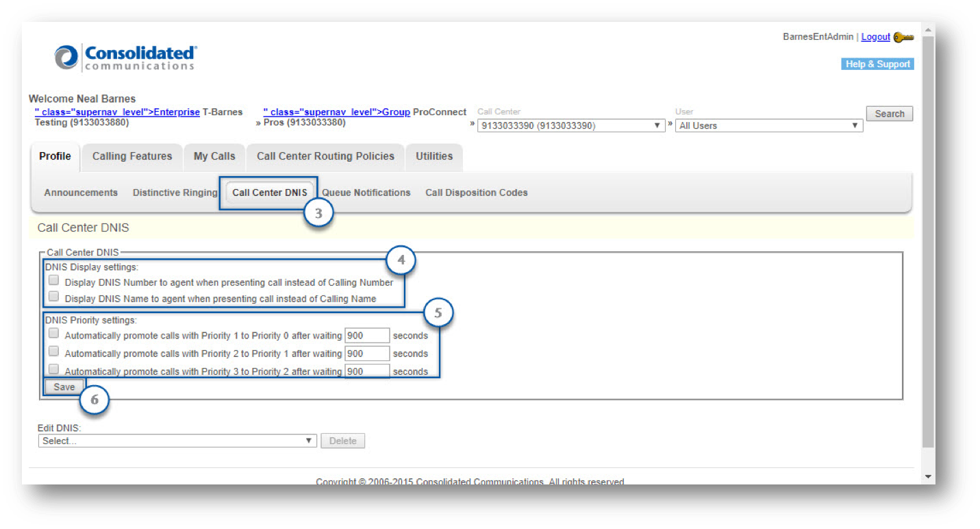
Task: Click seconds field for Priority 3 promotion
Action: 367,371
